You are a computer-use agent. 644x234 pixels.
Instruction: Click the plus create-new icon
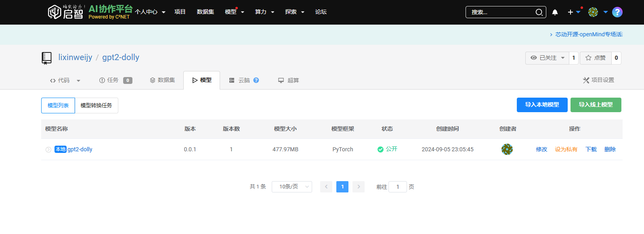pyautogui.click(x=571, y=12)
